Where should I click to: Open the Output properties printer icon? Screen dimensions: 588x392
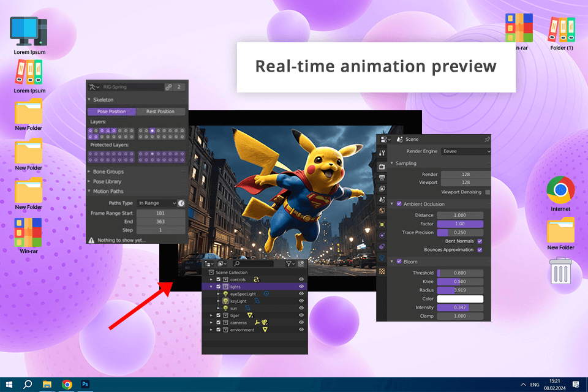(x=382, y=178)
